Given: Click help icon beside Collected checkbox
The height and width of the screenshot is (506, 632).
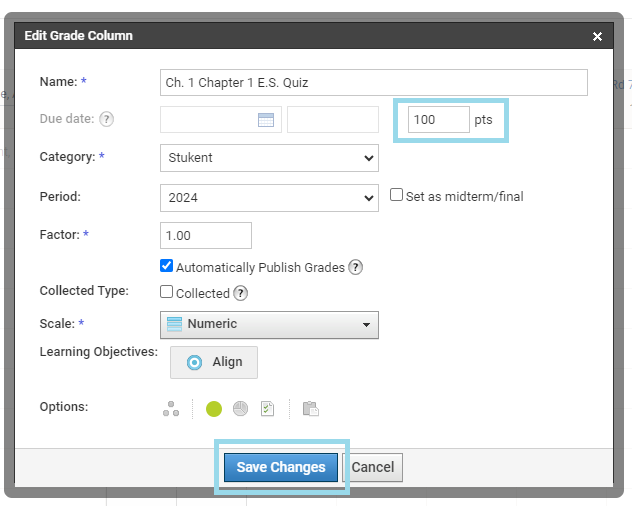Looking at the screenshot, I should pyautogui.click(x=241, y=293).
